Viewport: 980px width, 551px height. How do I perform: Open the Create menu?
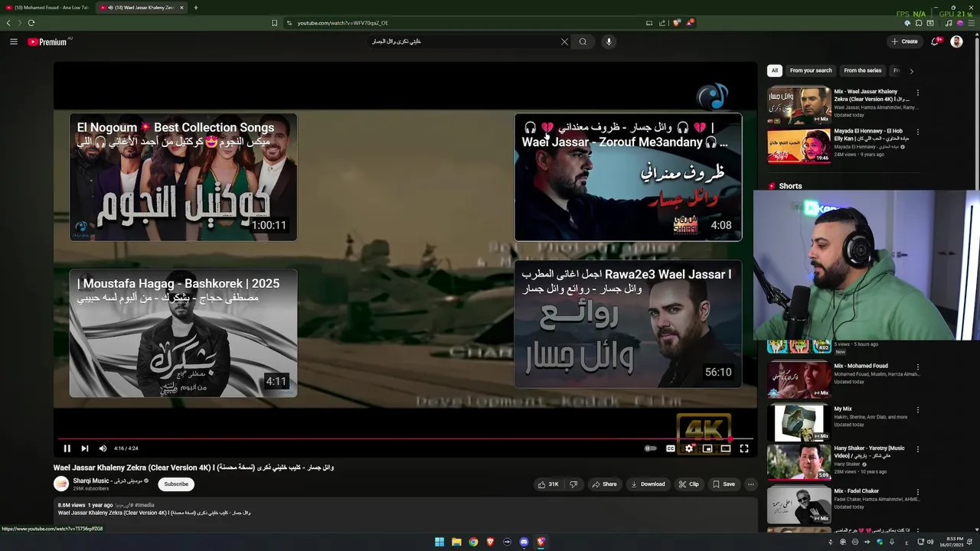click(x=904, y=41)
